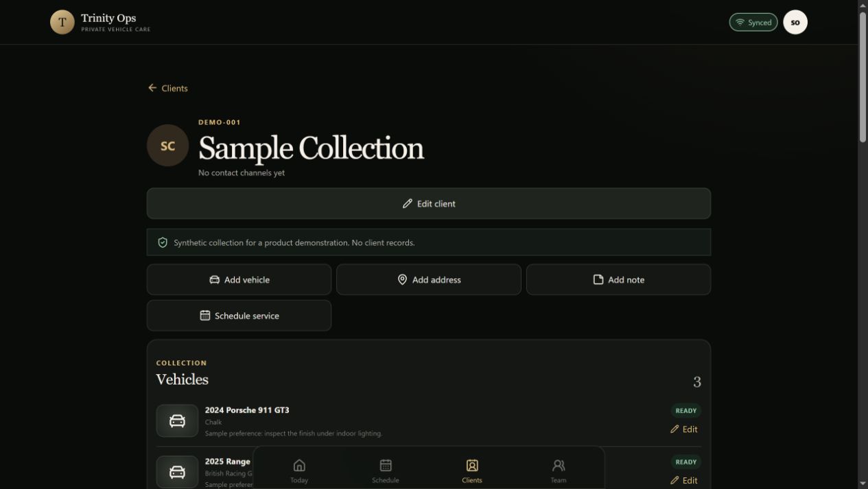Open the Edit client button
The width and height of the screenshot is (868, 489).
[x=429, y=203]
